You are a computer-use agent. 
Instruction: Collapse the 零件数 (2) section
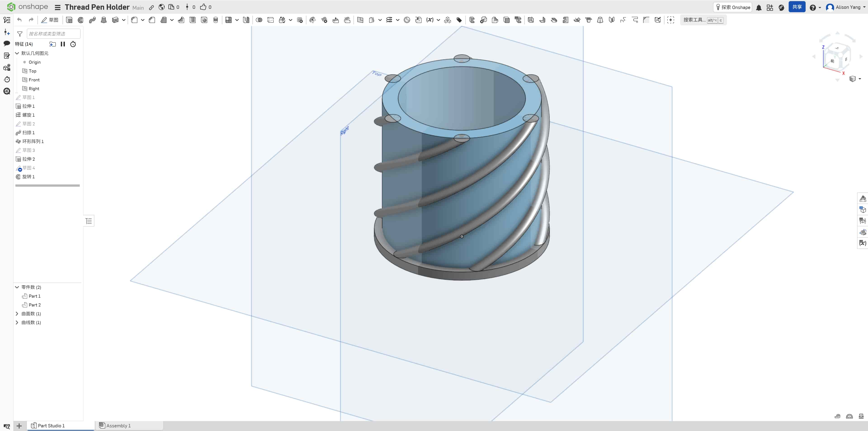click(17, 287)
